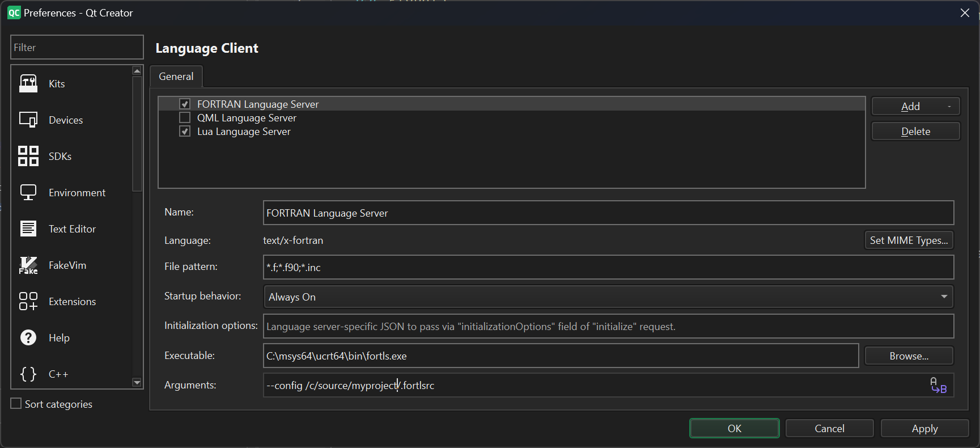Open the Kits category icon
The height and width of the screenshot is (448, 980).
pos(28,83)
